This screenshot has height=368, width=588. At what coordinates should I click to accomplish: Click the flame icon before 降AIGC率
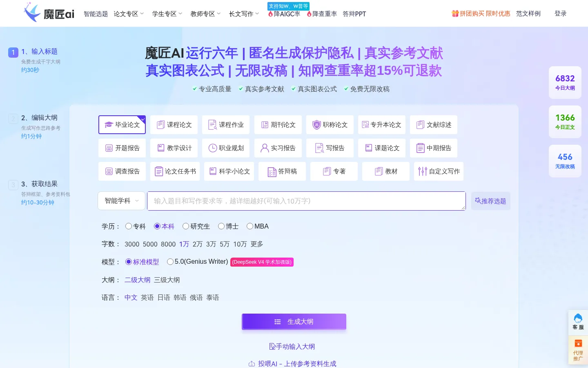click(x=270, y=14)
